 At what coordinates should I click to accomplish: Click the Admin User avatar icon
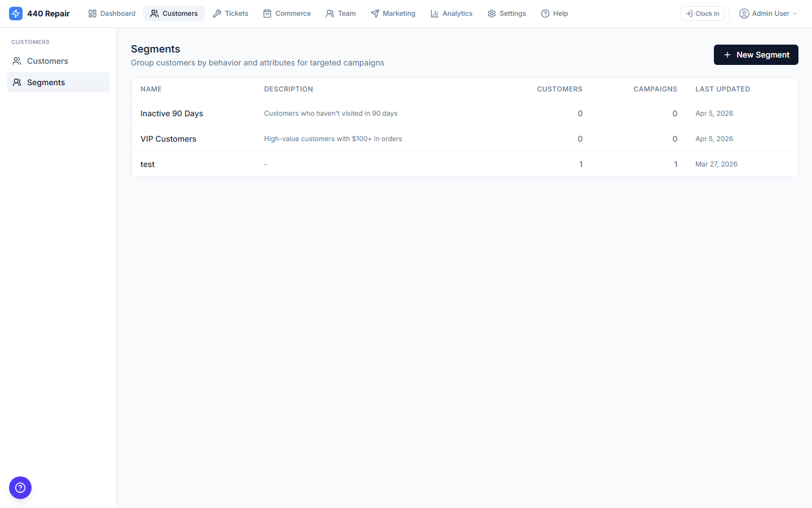coord(744,14)
